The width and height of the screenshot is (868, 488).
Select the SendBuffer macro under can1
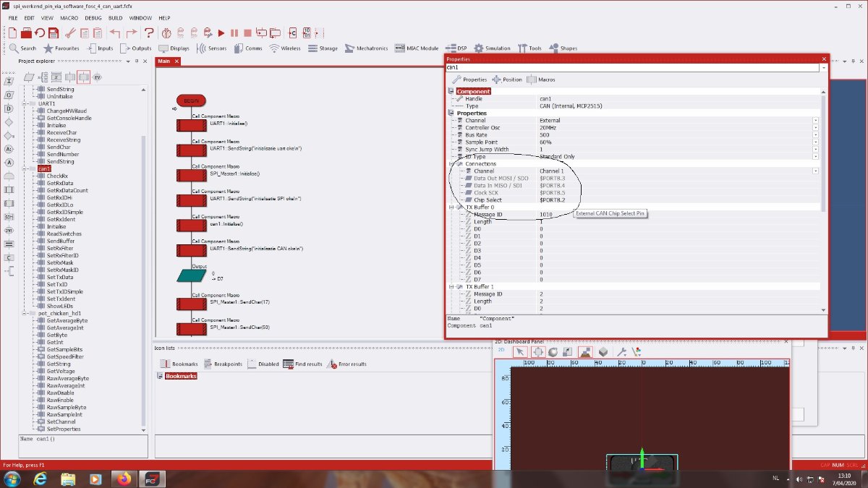tap(61, 241)
